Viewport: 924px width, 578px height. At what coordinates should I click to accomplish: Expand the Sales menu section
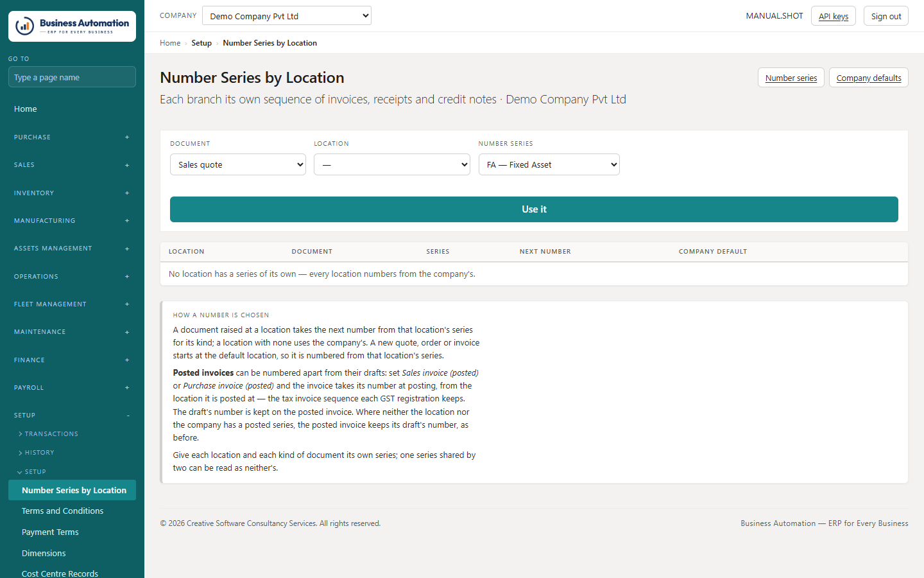pyautogui.click(x=72, y=165)
